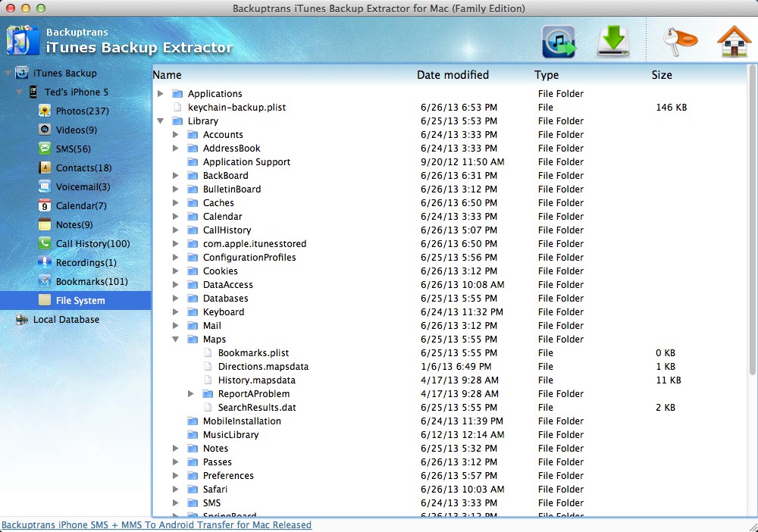
Task: Click the Bookmarks.plist file icon
Action: click(208, 352)
